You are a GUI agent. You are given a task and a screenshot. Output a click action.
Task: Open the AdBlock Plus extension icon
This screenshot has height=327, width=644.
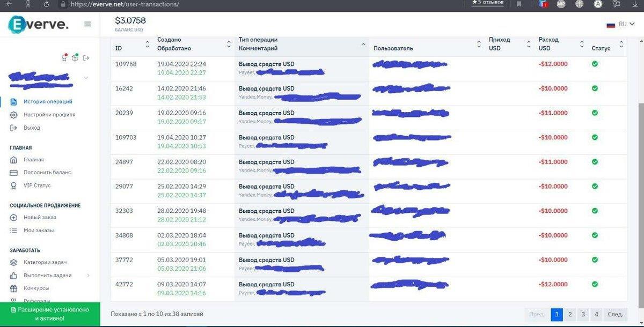coord(561,4)
